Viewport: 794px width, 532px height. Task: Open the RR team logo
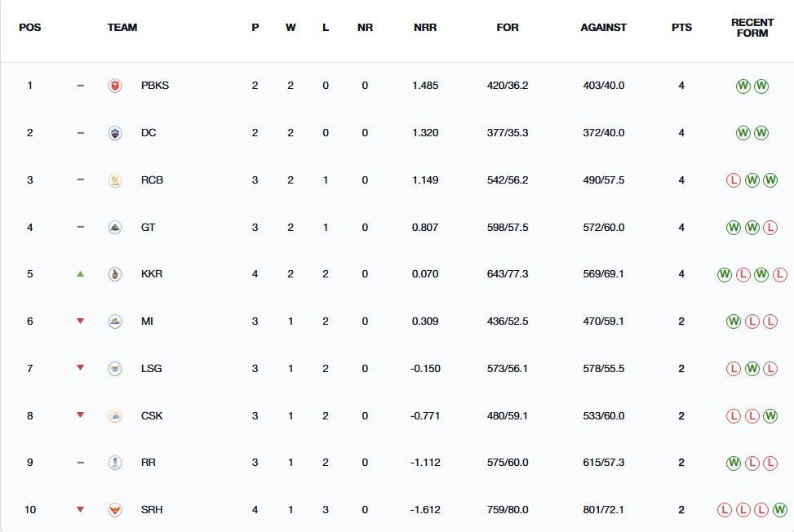click(x=115, y=463)
